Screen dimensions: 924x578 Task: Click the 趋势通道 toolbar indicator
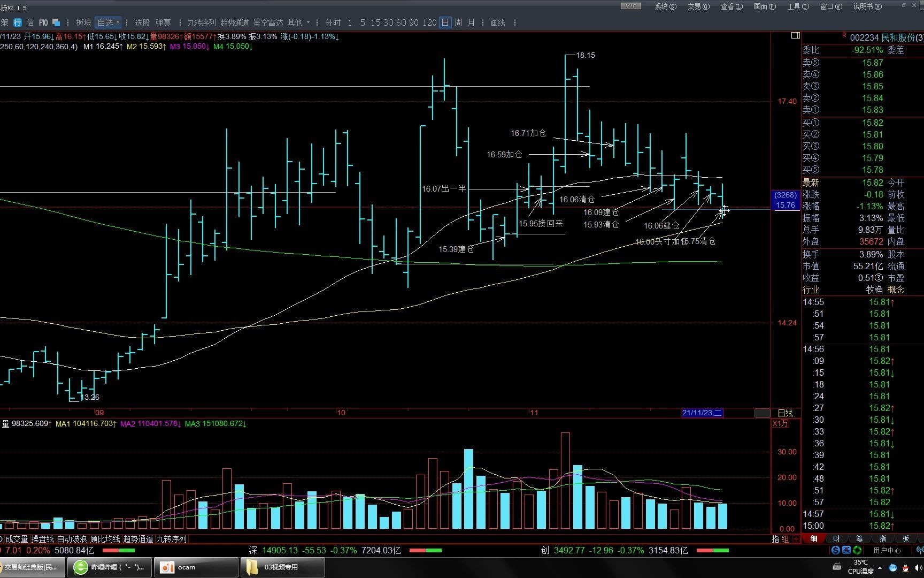(x=235, y=22)
